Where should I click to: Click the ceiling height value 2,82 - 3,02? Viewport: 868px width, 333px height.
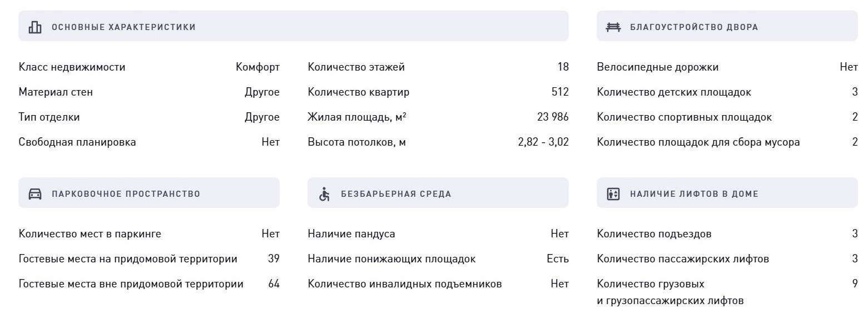pyautogui.click(x=543, y=142)
